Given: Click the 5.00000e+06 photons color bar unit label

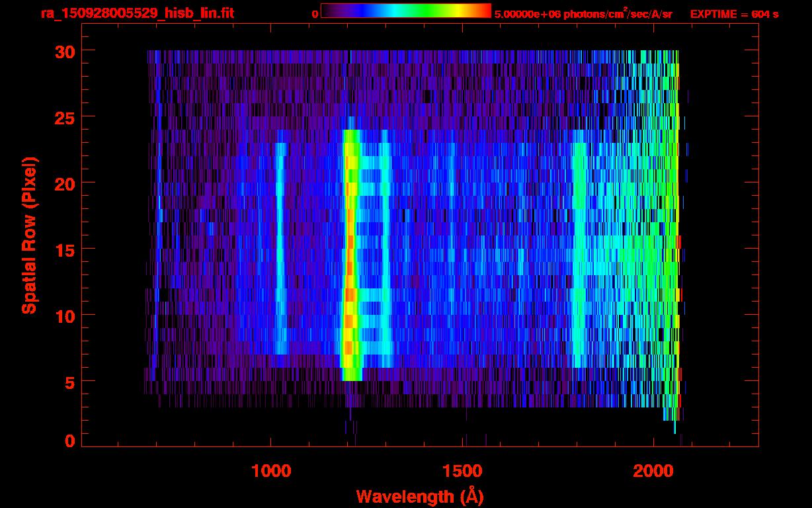Looking at the screenshot, I should point(583,14).
